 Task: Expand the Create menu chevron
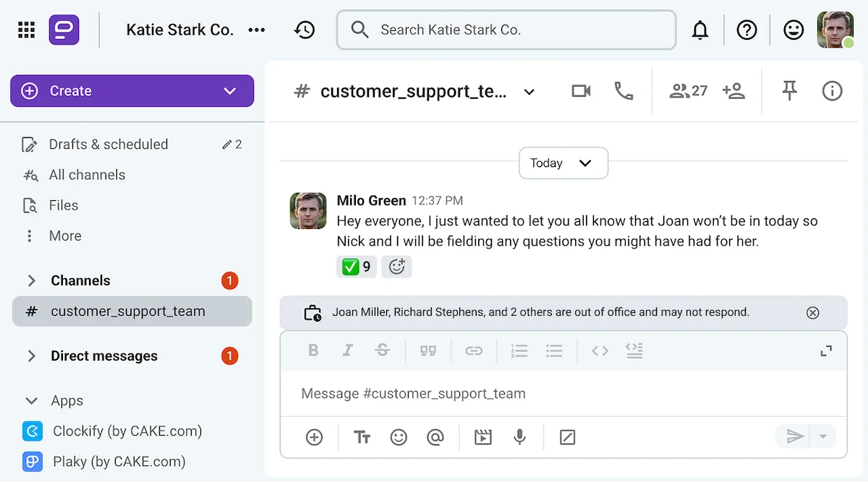pyautogui.click(x=230, y=91)
